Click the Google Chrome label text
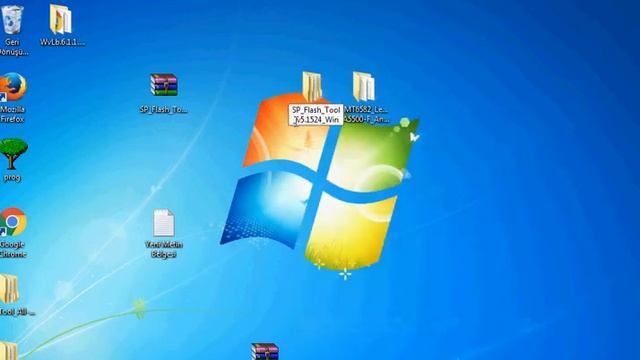Image resolution: width=640 pixels, height=360 pixels. click(13, 249)
